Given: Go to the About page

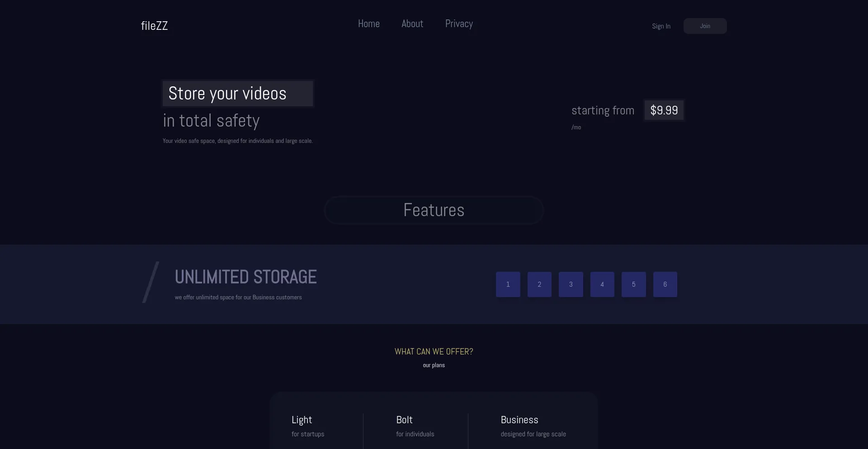Looking at the screenshot, I should tap(412, 24).
